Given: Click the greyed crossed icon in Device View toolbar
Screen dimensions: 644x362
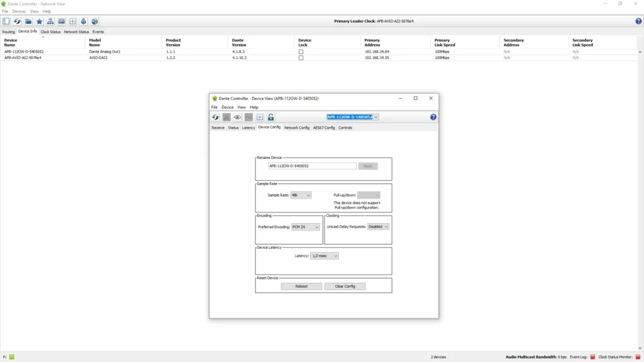Looking at the screenshot, I should click(x=226, y=118).
